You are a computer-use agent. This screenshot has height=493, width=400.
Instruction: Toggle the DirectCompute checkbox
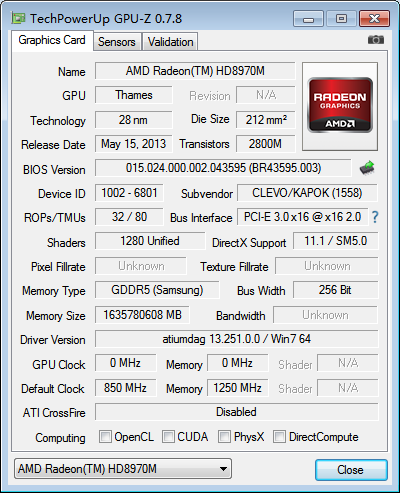click(279, 436)
